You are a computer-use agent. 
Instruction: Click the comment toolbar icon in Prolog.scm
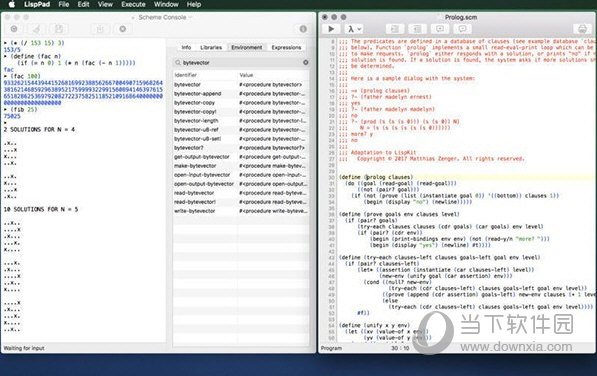440,29
